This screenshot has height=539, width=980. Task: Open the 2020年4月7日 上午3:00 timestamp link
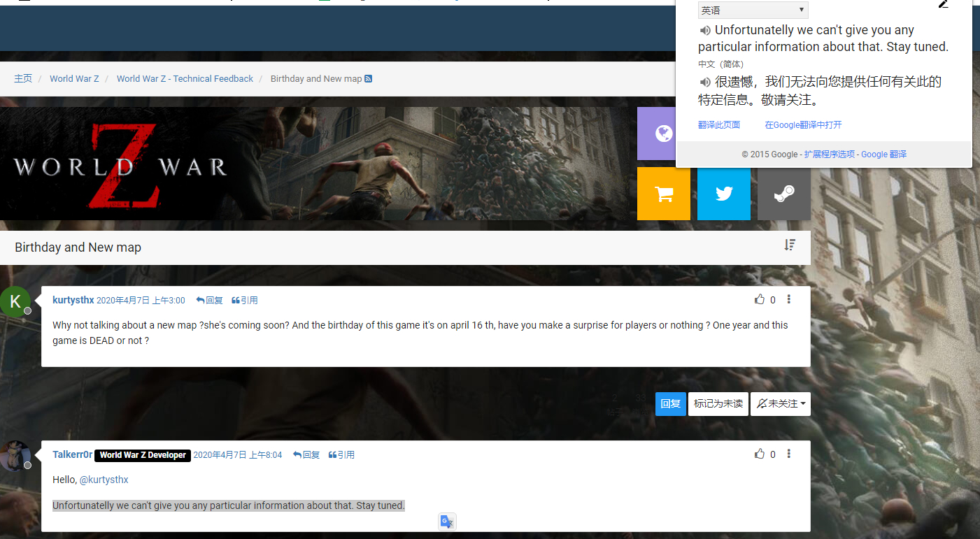tap(141, 300)
